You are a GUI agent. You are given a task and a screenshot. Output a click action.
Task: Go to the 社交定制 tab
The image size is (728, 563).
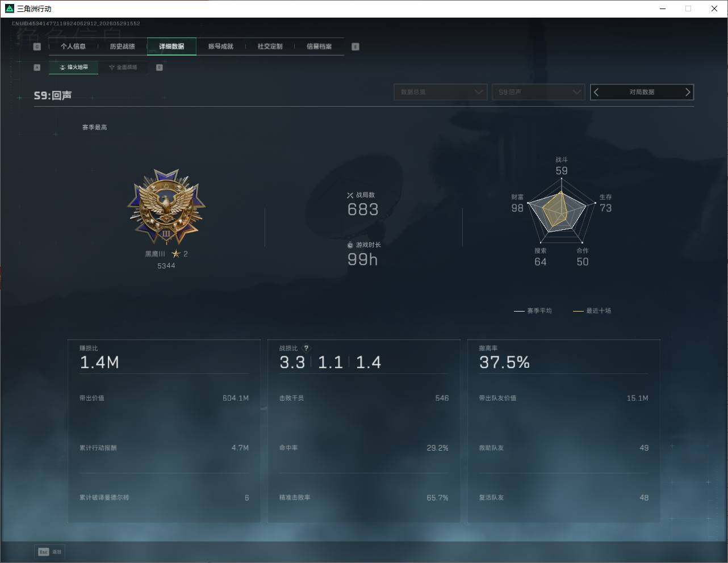pos(270,47)
